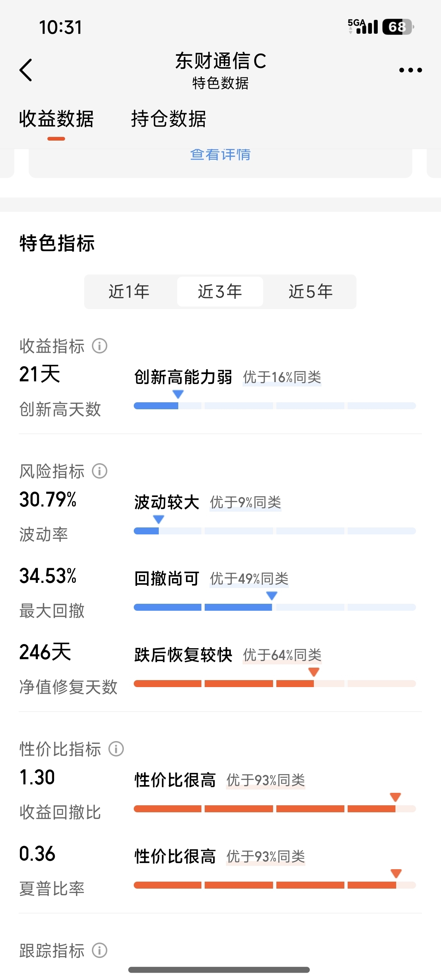The image size is (441, 980).
Task: Open info icon next to 性价比指标
Action: pos(116,749)
